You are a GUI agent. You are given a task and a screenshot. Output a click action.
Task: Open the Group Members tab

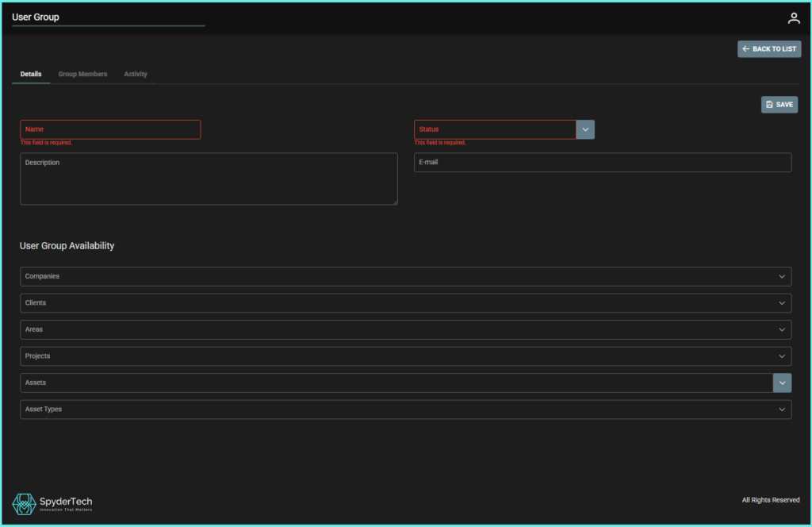coord(82,74)
